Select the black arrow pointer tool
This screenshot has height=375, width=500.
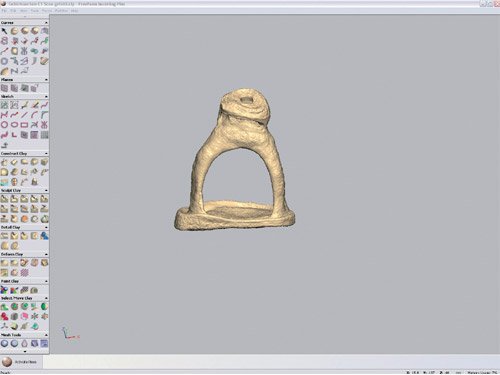point(4,31)
